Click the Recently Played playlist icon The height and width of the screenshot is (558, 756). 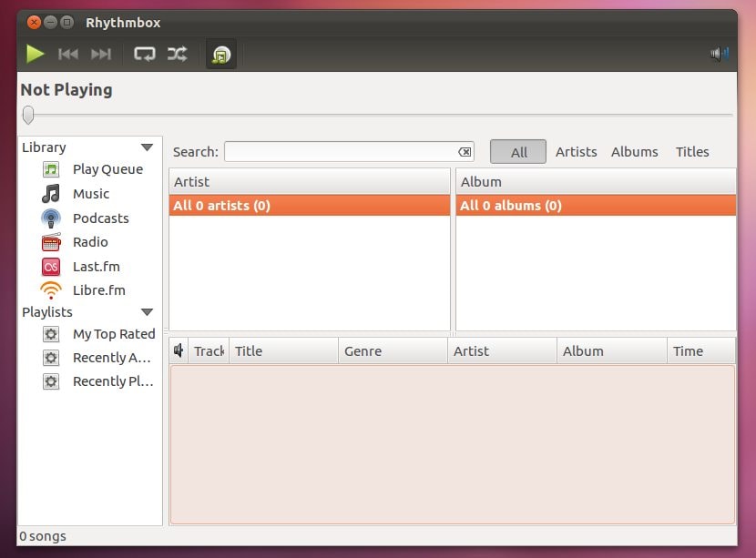[51, 381]
